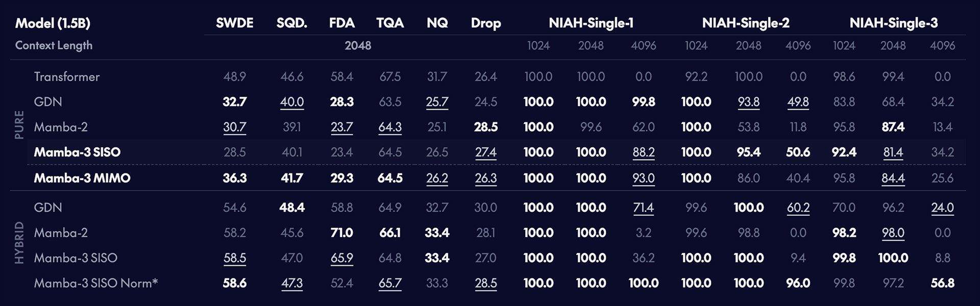The image size is (980, 306).
Task: Click the NIAH-Single-3 header label
Action: click(x=893, y=23)
